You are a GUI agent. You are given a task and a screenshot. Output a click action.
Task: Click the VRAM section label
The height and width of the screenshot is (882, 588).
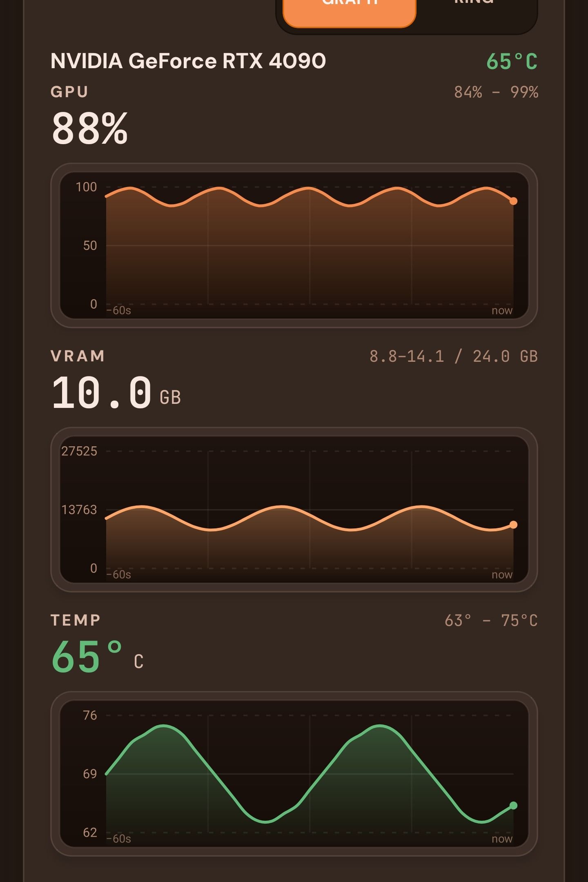coord(78,356)
